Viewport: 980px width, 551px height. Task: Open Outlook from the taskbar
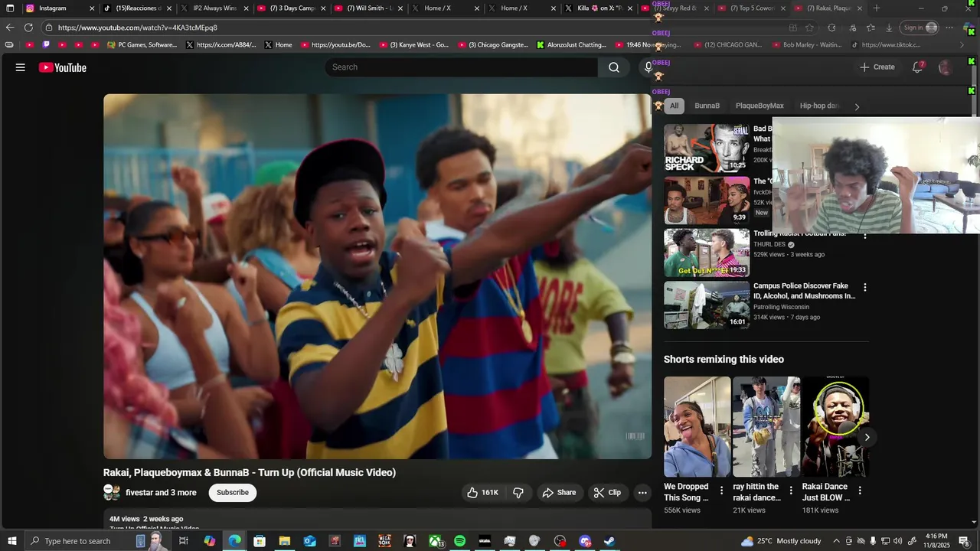tap(309, 541)
